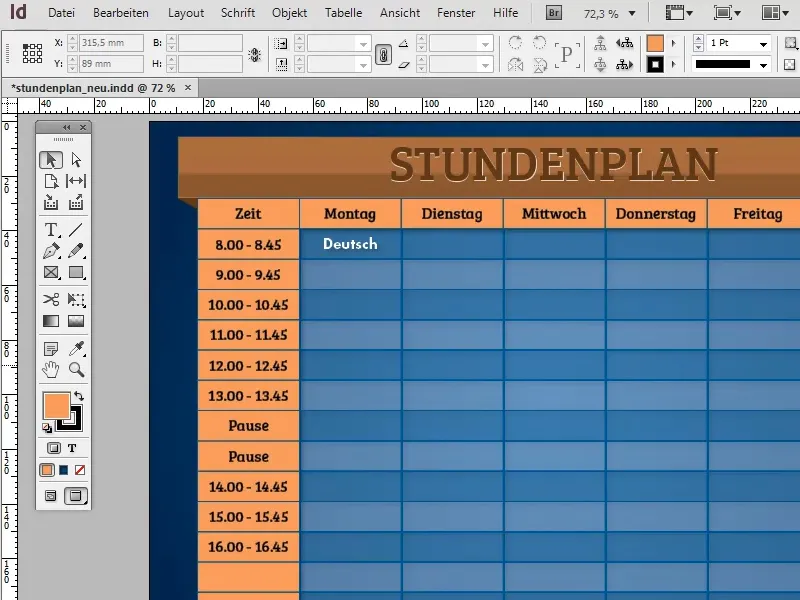Viewport: 800px width, 600px height.
Task: Select the Zoom tool
Action: (76, 369)
